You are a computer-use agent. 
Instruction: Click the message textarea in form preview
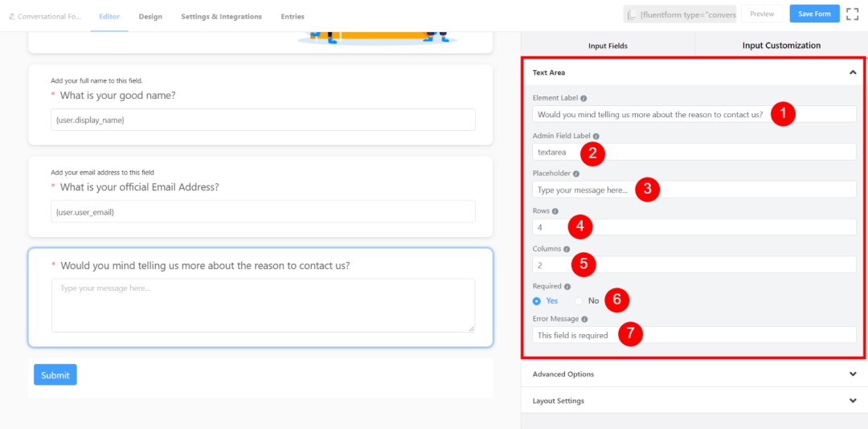tap(263, 305)
